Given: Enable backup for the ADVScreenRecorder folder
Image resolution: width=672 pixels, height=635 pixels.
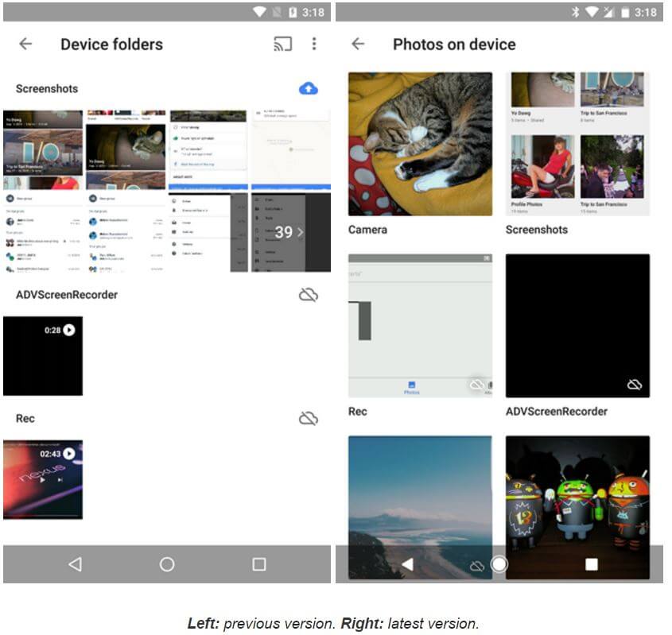Looking at the screenshot, I should click(x=309, y=295).
